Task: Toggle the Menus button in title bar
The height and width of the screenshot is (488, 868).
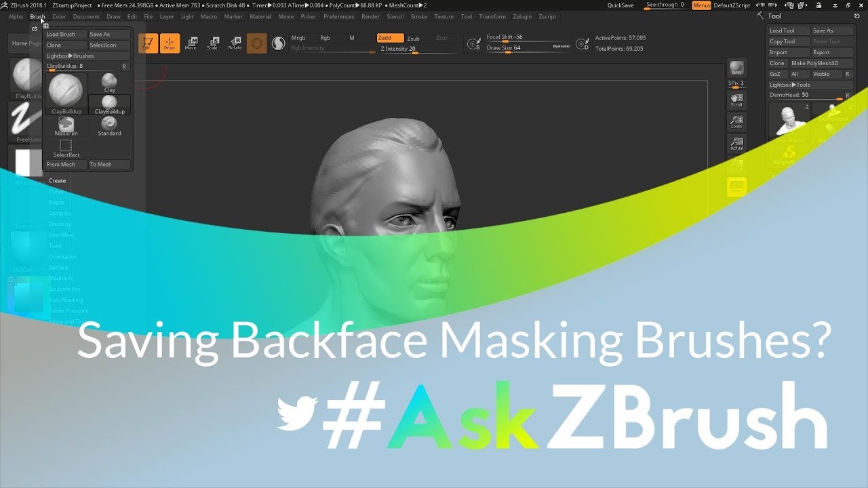Action: [702, 5]
